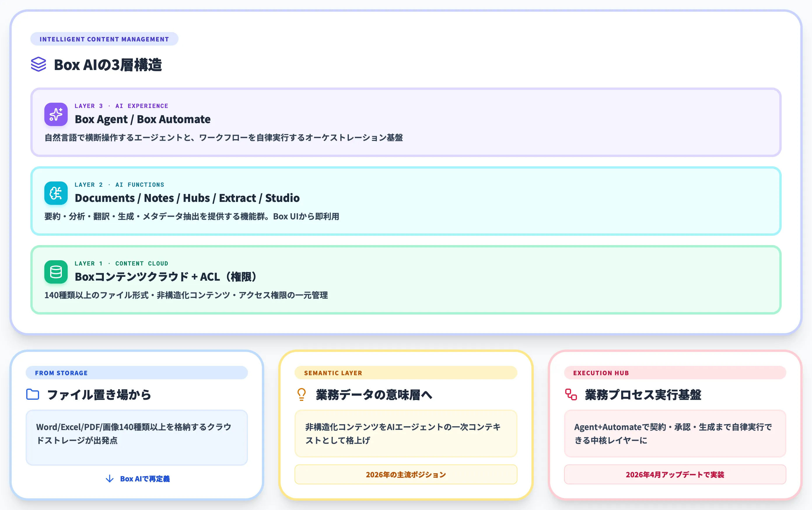The width and height of the screenshot is (812, 510).
Task: Click the Boxコンテンツクラウド + ACL（権限） title
Action: (x=166, y=277)
